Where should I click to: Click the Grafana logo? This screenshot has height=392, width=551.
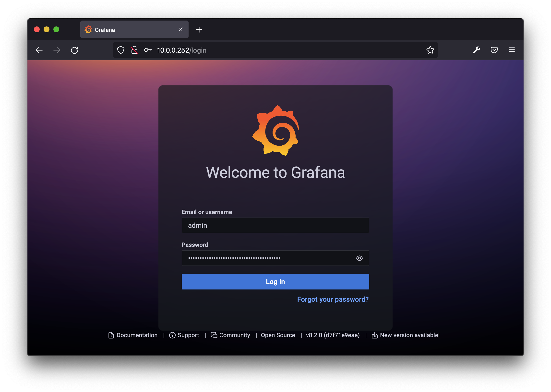click(x=275, y=130)
